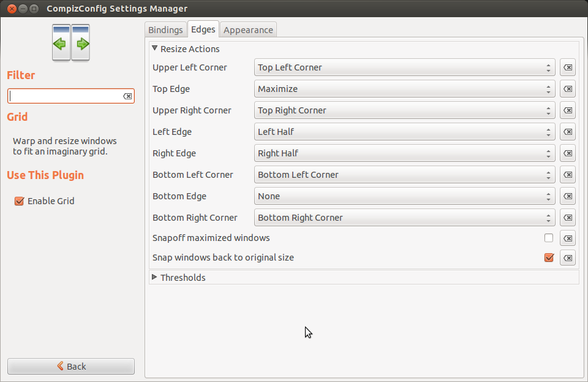This screenshot has height=382, width=588.
Task: Reset Top Edge setting to default
Action: click(568, 89)
